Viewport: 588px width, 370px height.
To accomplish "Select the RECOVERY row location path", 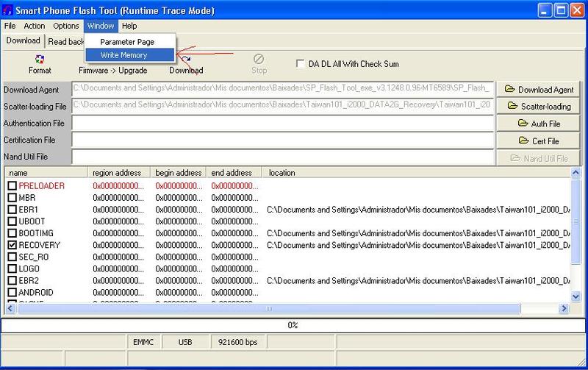I will (x=418, y=245).
